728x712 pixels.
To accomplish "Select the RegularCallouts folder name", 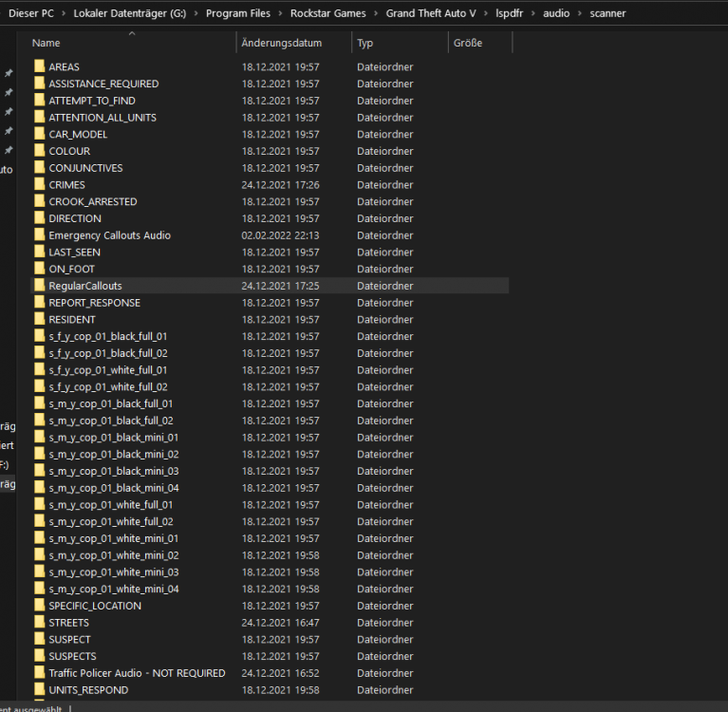I will (x=85, y=286).
